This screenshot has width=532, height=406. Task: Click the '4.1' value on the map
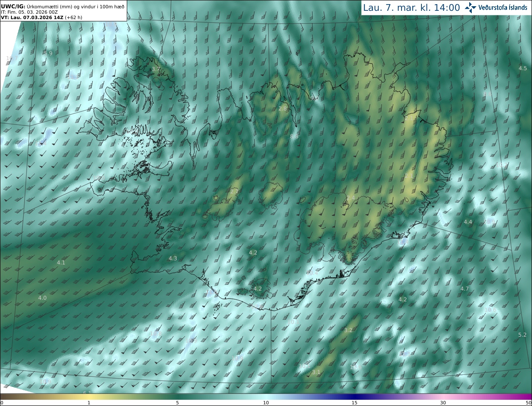coord(61,262)
